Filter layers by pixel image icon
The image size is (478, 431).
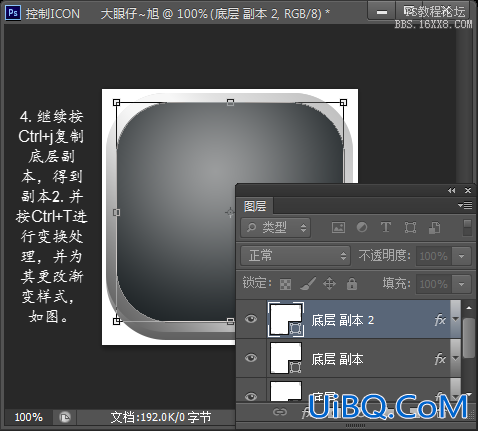[338, 228]
